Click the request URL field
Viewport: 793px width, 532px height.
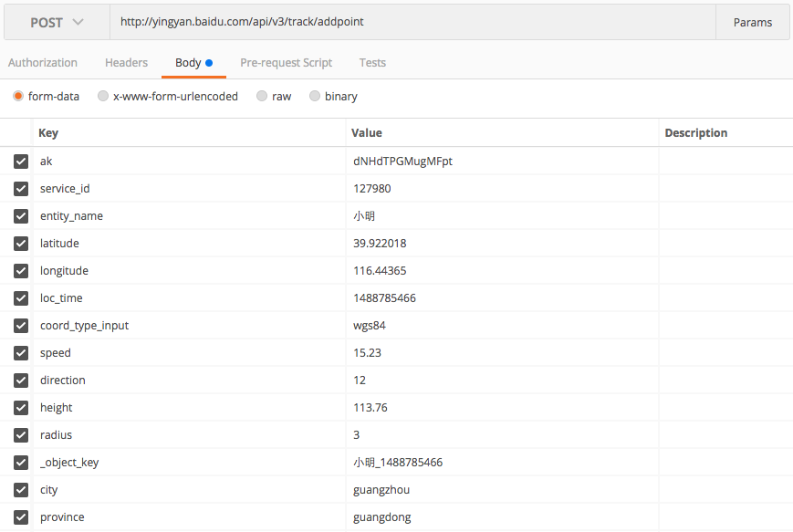pos(411,23)
